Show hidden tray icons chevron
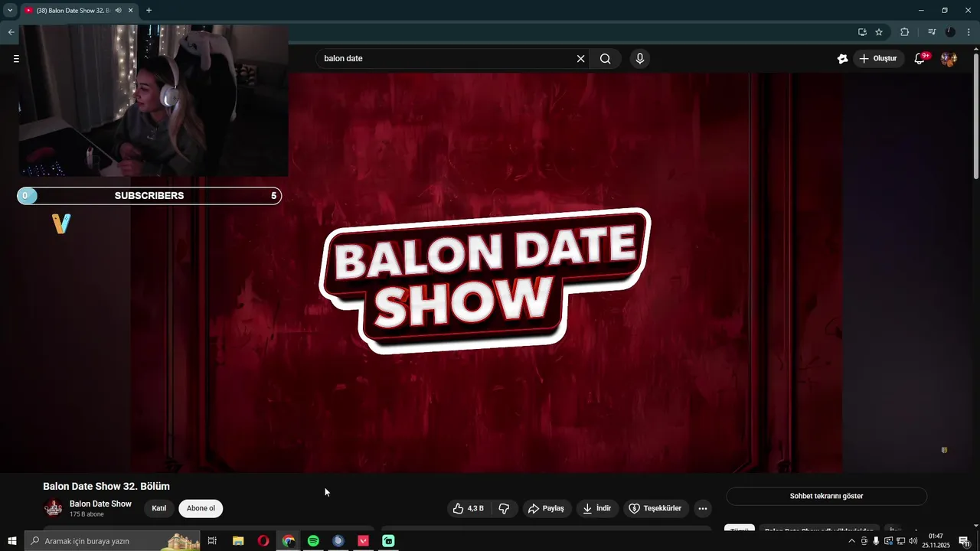The width and height of the screenshot is (980, 551). tap(851, 541)
